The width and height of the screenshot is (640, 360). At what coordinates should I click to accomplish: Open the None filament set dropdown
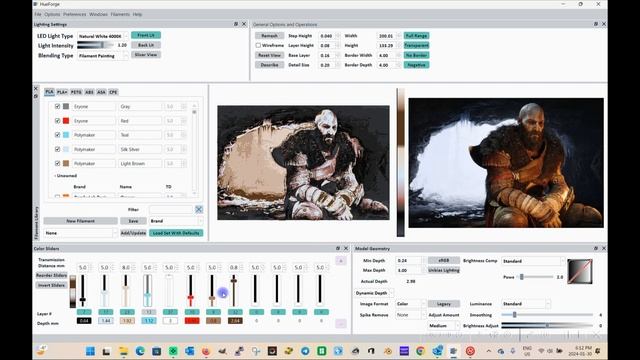click(x=80, y=233)
